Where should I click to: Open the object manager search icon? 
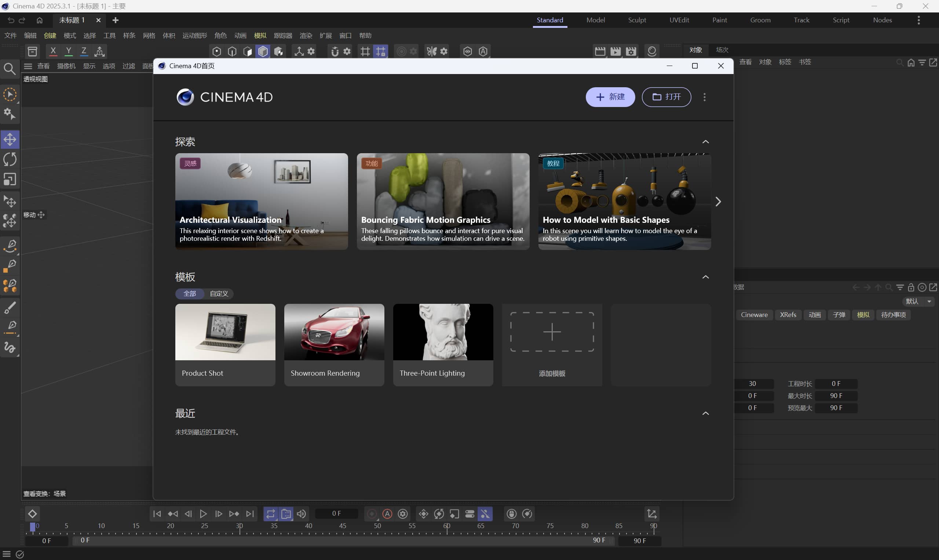[x=900, y=62]
